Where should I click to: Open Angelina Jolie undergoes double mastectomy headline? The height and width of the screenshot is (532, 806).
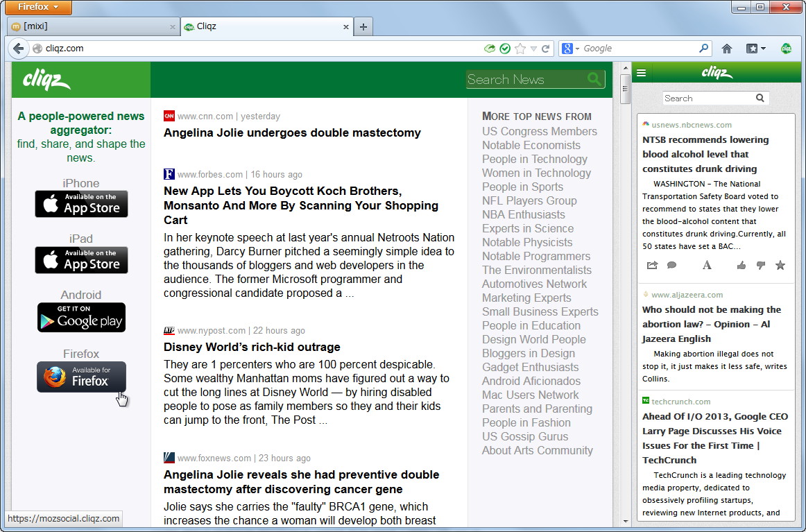coord(292,132)
